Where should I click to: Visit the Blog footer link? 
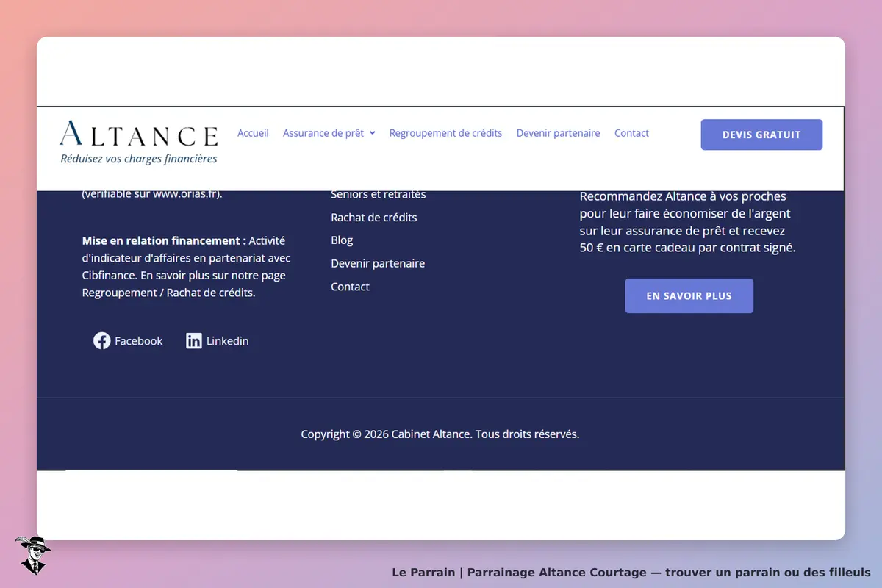tap(342, 240)
